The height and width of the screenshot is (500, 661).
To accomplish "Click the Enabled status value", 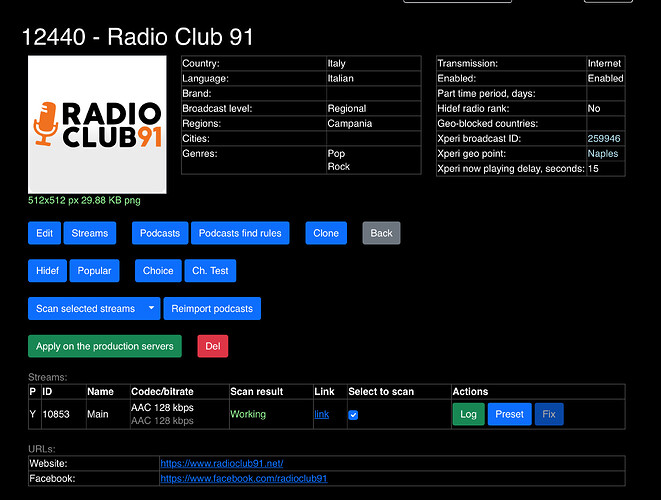I will tap(605, 78).
